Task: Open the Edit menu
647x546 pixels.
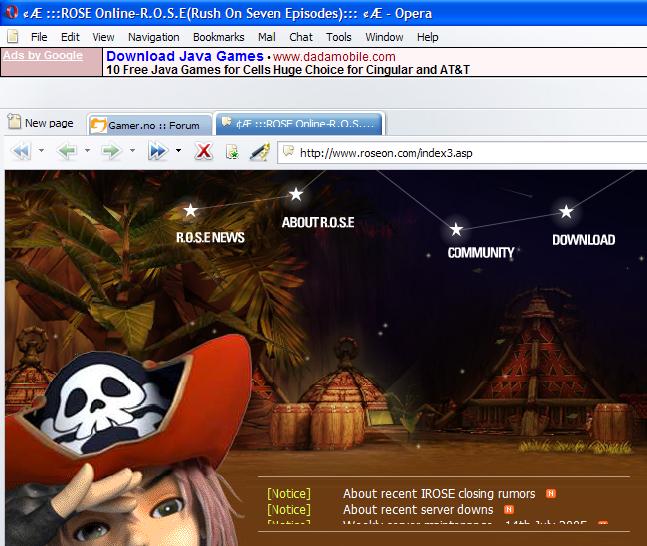Action: point(70,37)
